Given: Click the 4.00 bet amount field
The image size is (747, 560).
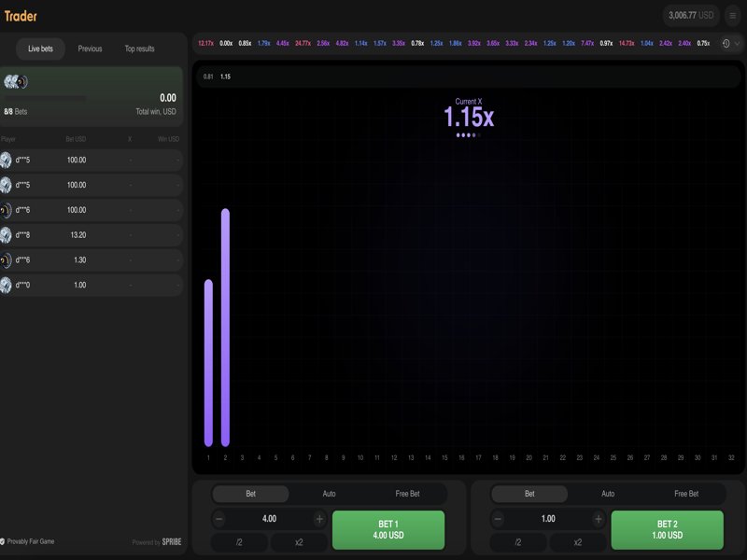Looking at the screenshot, I should 269,519.
